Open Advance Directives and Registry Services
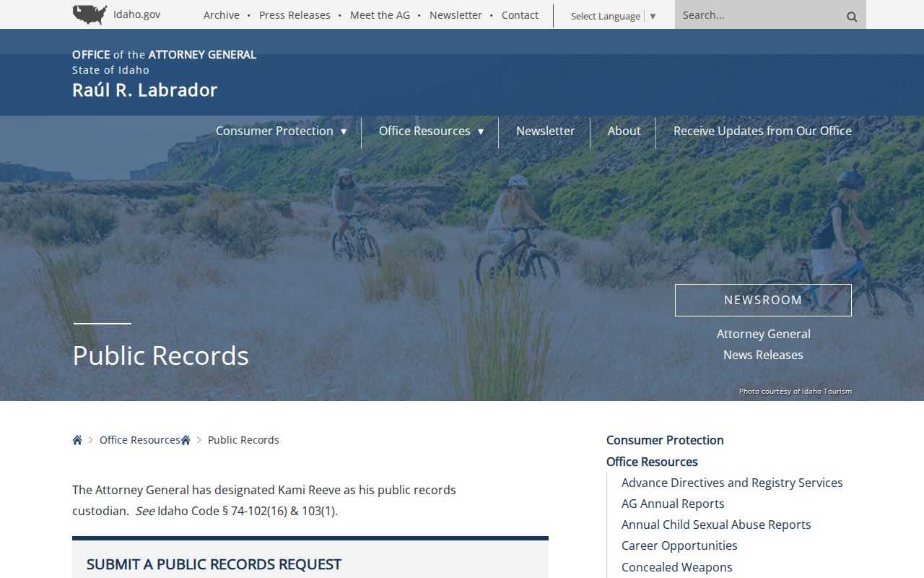This screenshot has width=924, height=578. click(x=732, y=483)
